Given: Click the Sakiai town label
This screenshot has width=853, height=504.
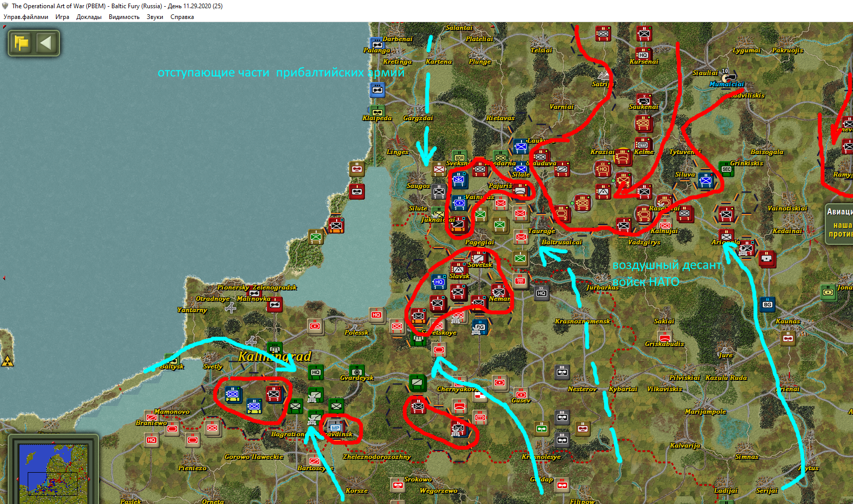Looking at the screenshot, I should click(x=664, y=321).
